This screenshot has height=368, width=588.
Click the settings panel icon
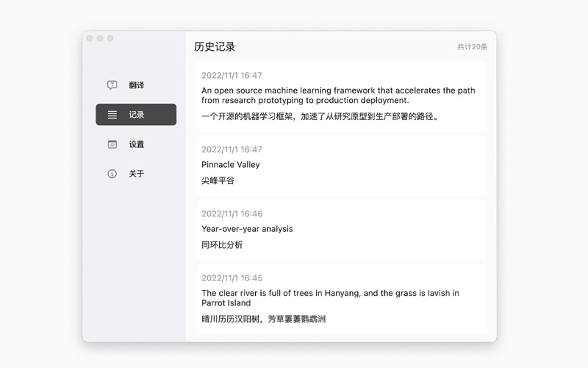tap(112, 144)
